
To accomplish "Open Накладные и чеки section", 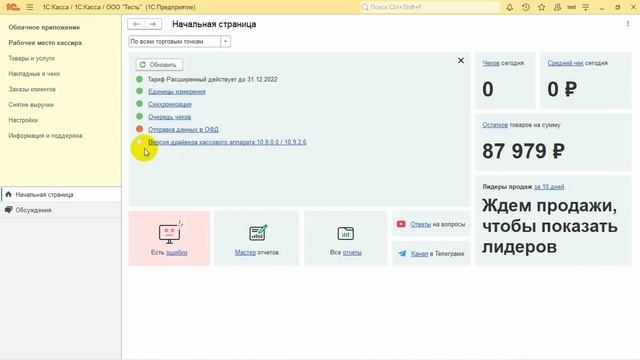I will tap(34, 74).
